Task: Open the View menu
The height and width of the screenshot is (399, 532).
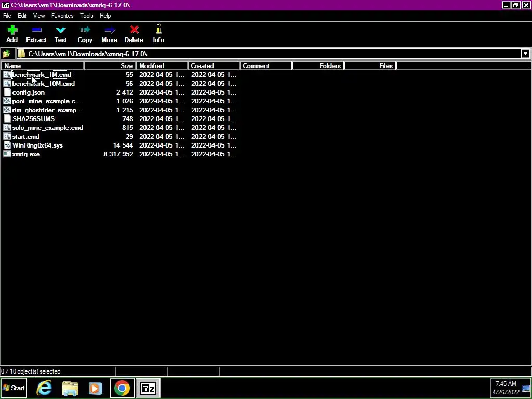Action: coord(39,16)
